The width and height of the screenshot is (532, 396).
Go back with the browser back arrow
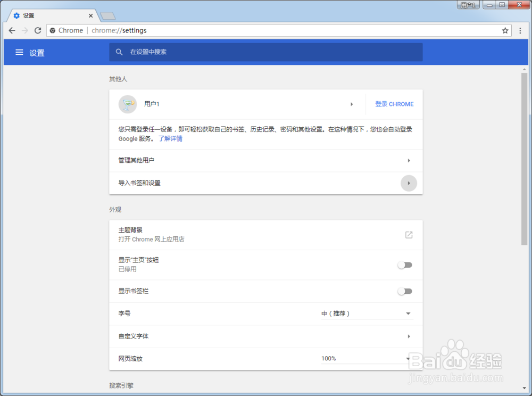click(12, 30)
